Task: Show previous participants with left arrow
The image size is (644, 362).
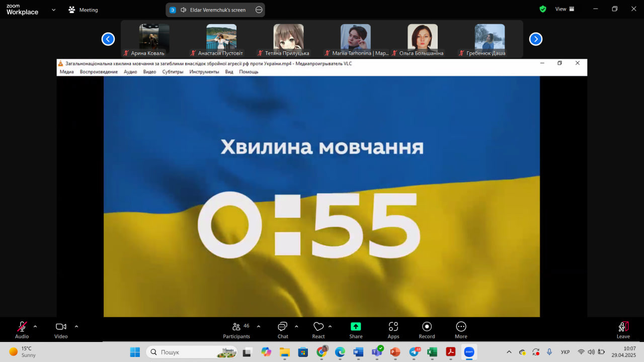Action: pyautogui.click(x=108, y=39)
